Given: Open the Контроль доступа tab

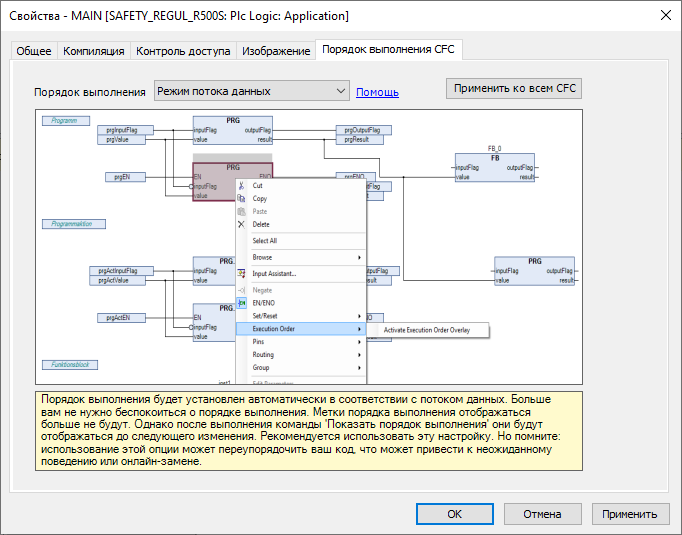Looking at the screenshot, I should point(183,51).
